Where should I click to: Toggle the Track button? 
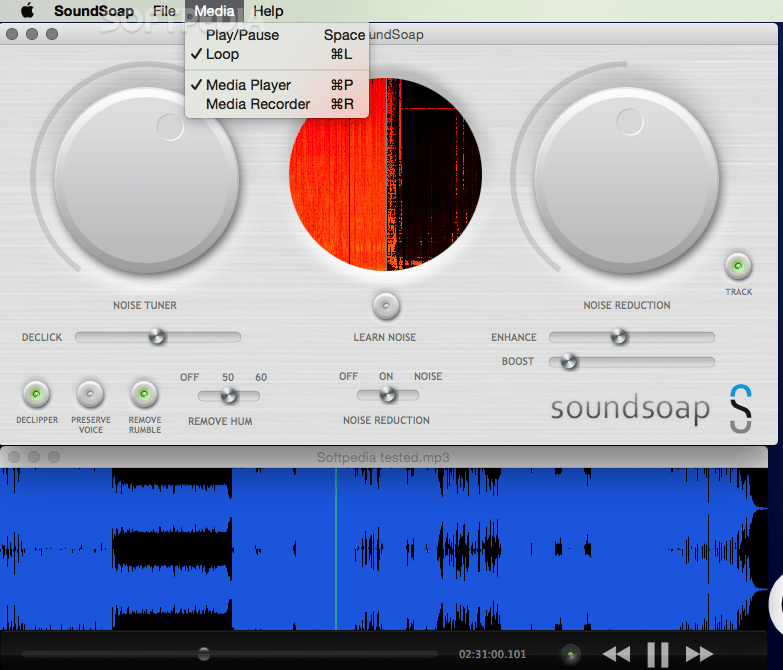pos(738,266)
